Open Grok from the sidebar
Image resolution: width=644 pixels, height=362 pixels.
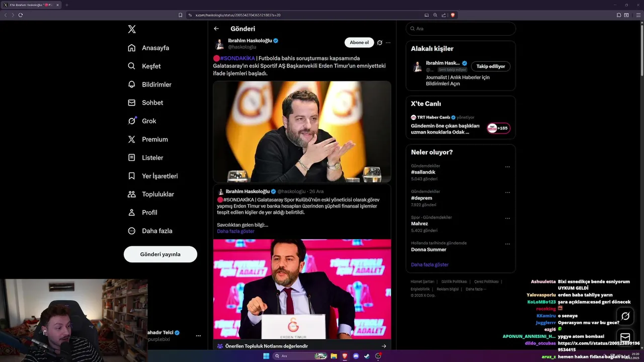142,121
